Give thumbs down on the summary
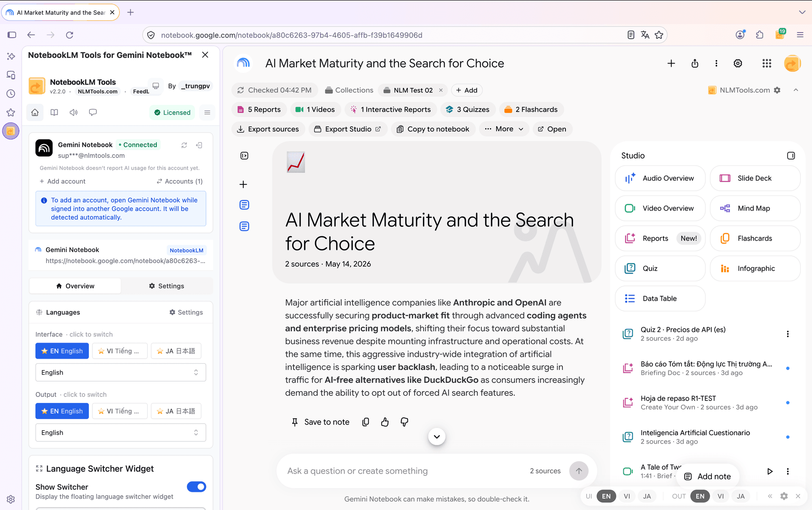The width and height of the screenshot is (812, 510). 404,422
